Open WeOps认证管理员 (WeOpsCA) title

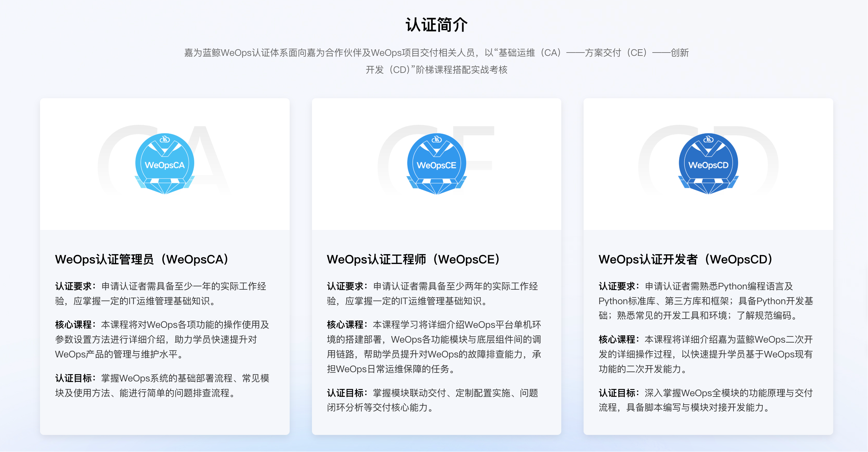[x=142, y=260]
